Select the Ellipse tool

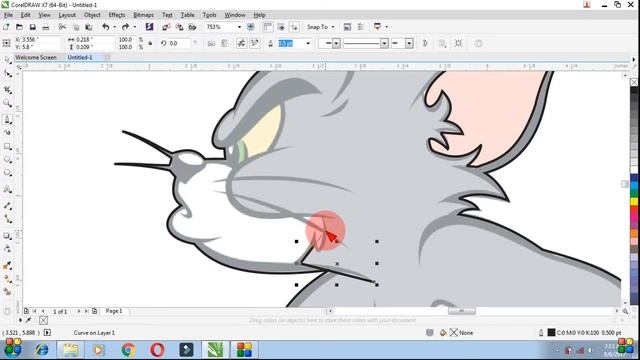click(7, 160)
